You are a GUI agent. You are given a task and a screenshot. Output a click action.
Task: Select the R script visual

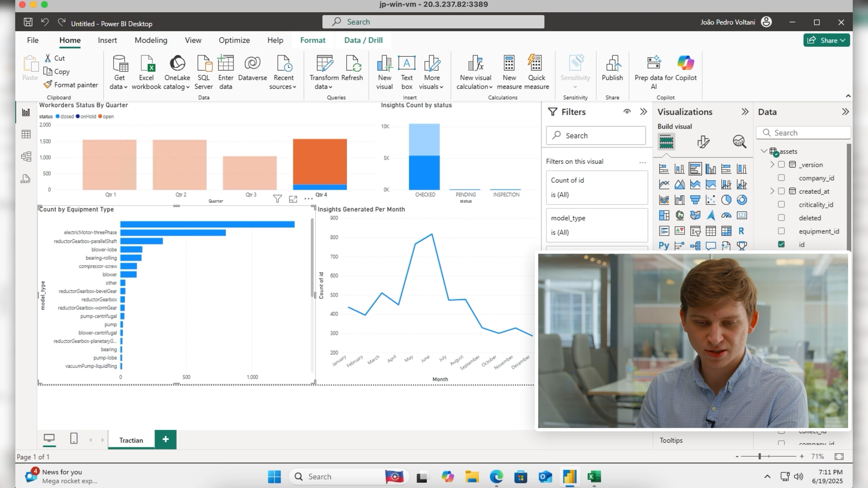[x=742, y=230]
